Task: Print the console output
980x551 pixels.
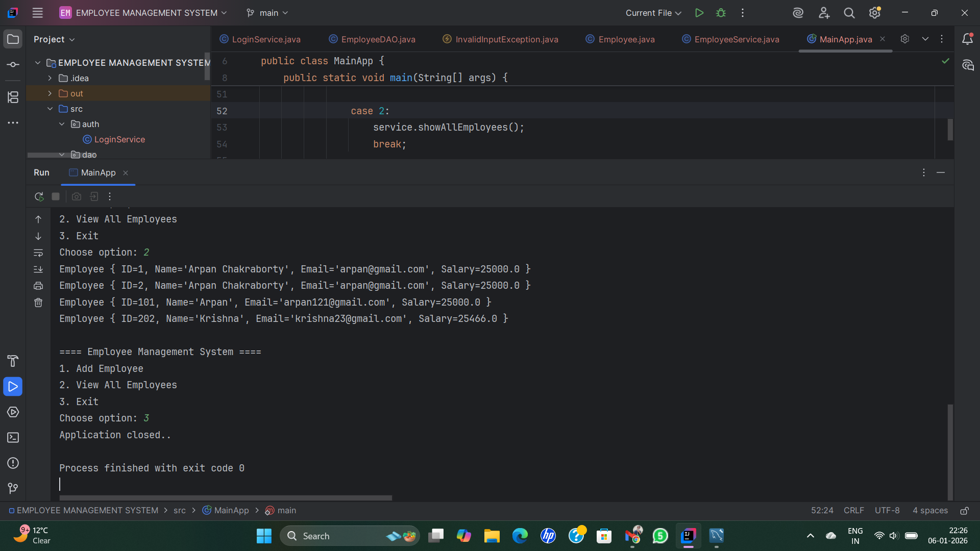Action: coord(38,286)
